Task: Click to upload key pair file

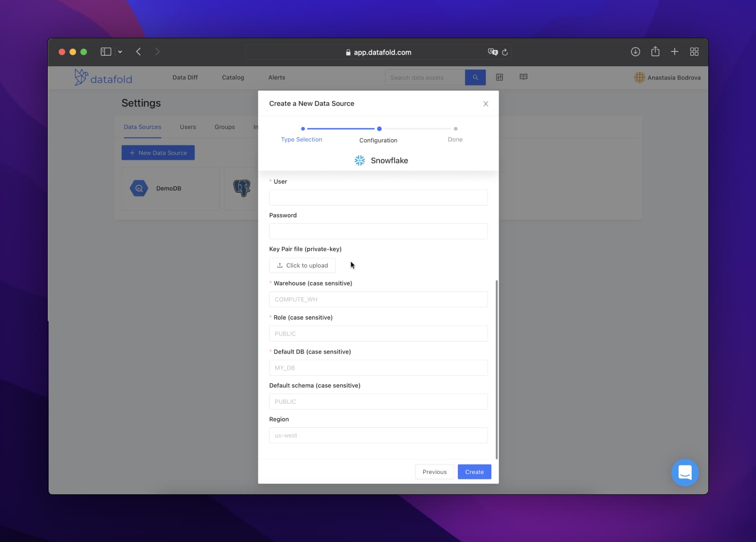Action: [302, 265]
